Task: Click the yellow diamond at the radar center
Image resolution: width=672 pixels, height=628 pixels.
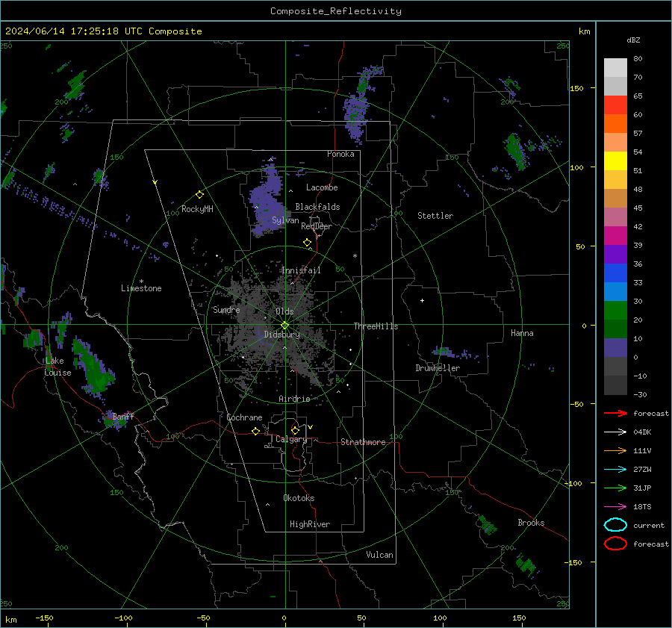Action: 284,326
